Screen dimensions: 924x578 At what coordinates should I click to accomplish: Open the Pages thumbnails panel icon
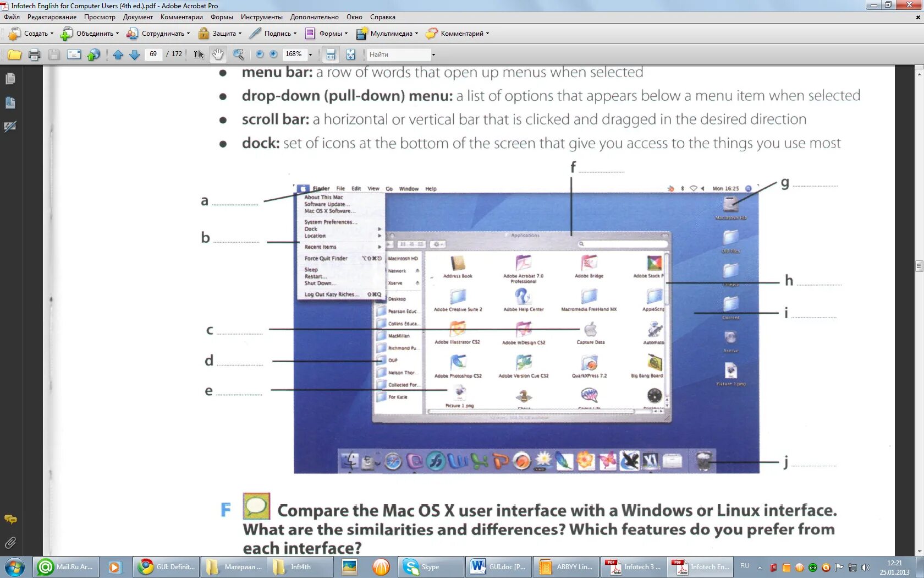click(x=10, y=79)
